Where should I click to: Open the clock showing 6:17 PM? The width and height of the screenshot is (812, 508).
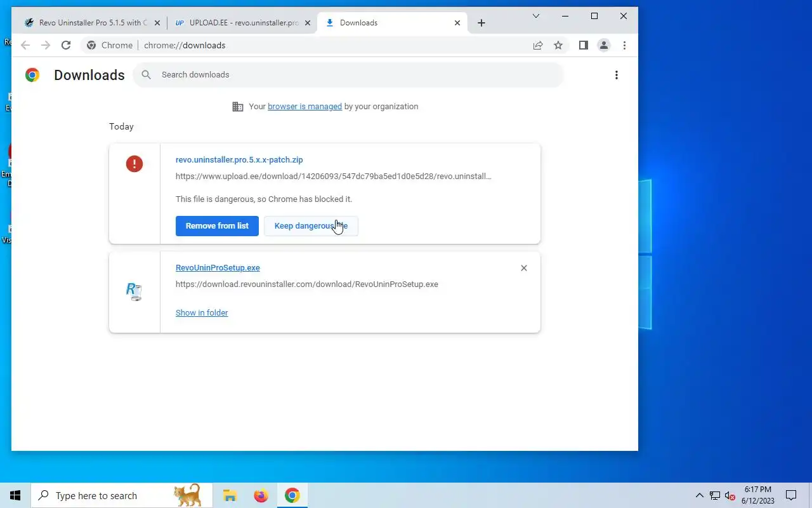coord(758,495)
